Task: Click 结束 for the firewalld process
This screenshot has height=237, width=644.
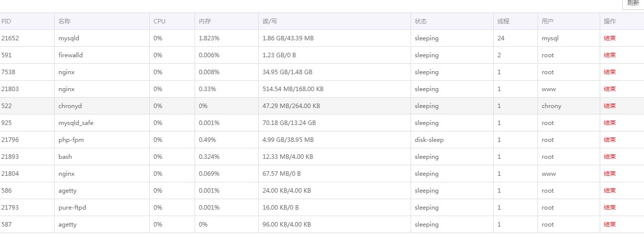Action: pyautogui.click(x=610, y=55)
